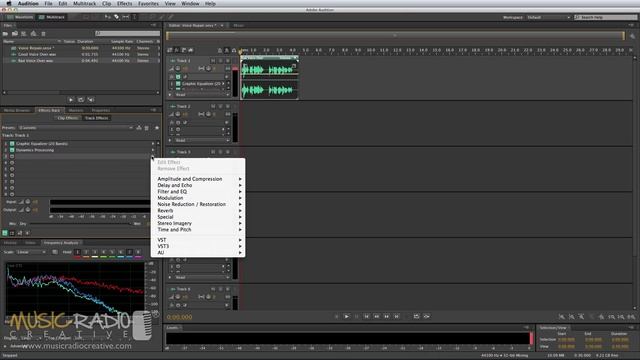Open the Editor session dropdown
Screen dimensions: 640x360
222,25
